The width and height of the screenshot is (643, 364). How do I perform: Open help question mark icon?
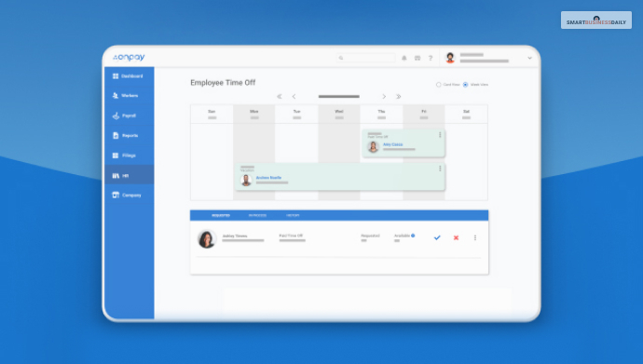click(431, 58)
